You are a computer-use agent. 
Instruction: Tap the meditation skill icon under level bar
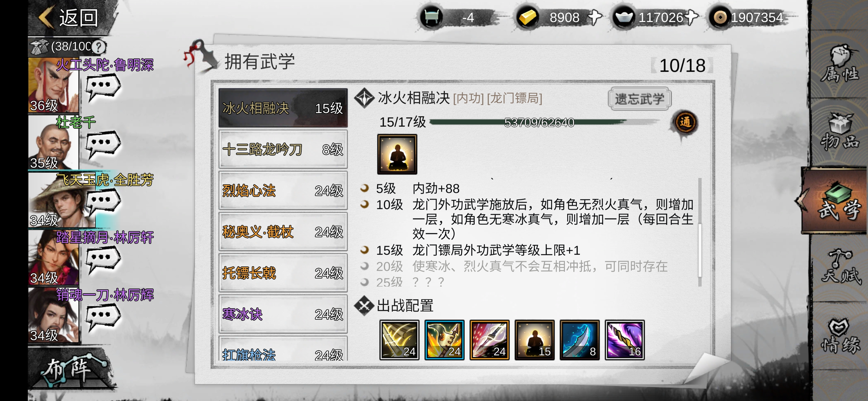tap(397, 154)
